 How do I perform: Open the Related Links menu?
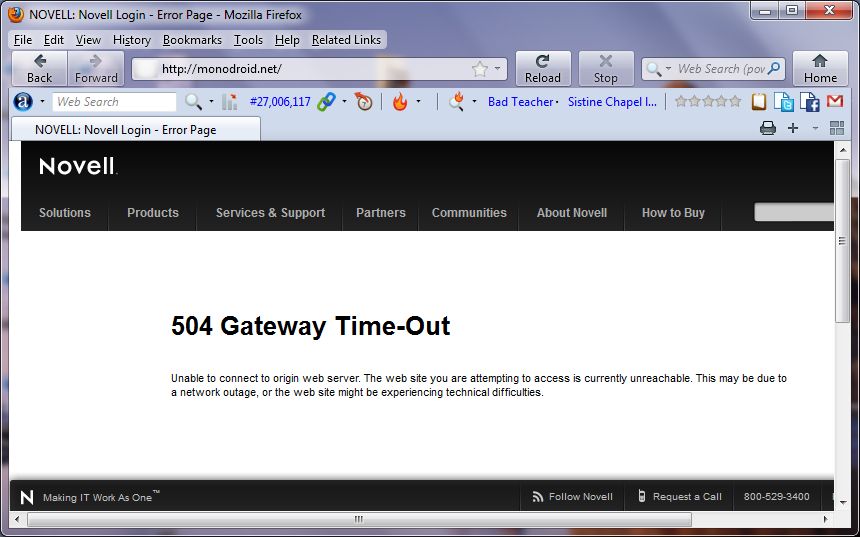(346, 40)
